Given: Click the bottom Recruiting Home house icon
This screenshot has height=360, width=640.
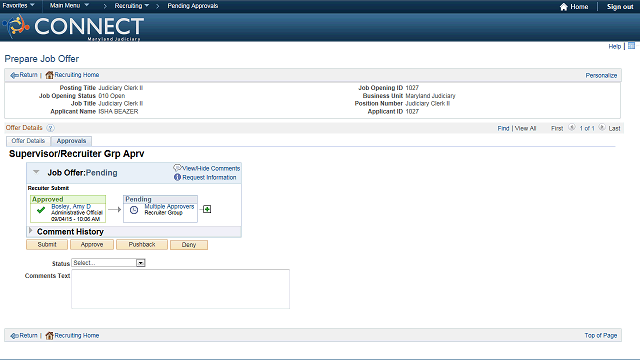Looking at the screenshot, I should click(49, 336).
